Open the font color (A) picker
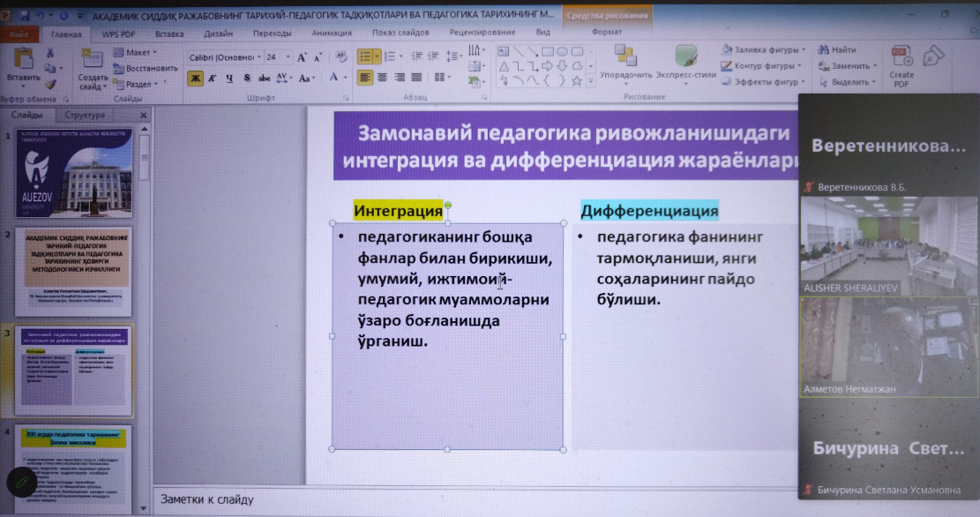 [334, 78]
